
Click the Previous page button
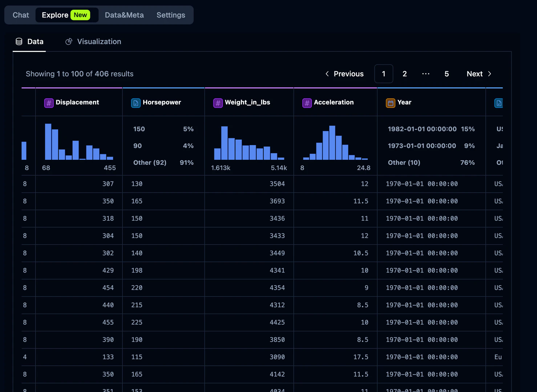point(344,74)
